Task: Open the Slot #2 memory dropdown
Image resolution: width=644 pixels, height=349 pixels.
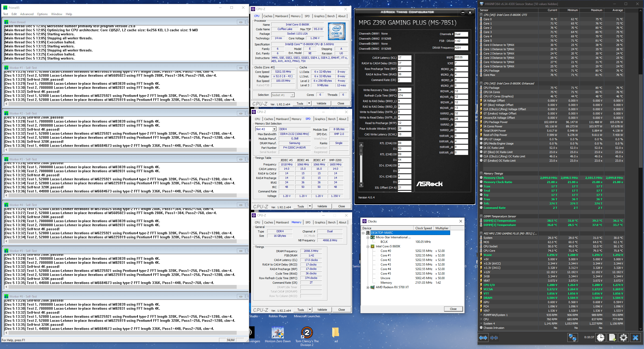Action: tap(274, 129)
